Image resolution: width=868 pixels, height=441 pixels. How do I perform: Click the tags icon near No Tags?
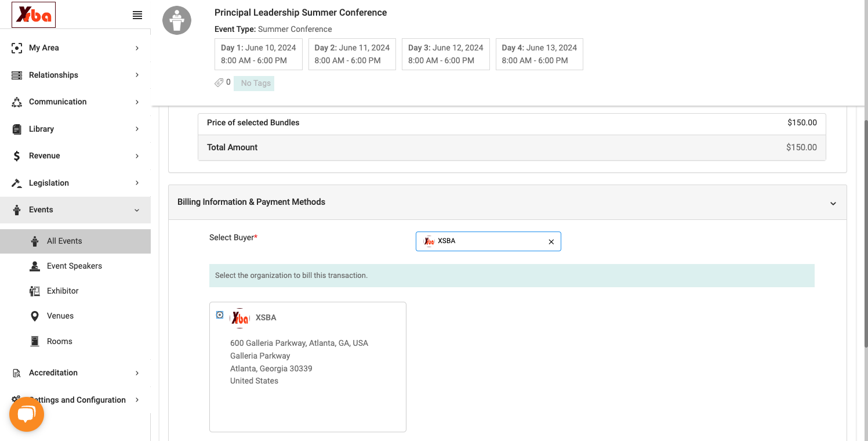point(219,83)
